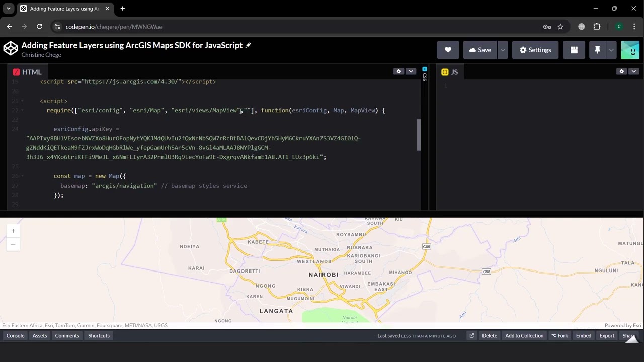644x362 pixels.
Task: Select the HTML editor tab
Action: pyautogui.click(x=27, y=72)
